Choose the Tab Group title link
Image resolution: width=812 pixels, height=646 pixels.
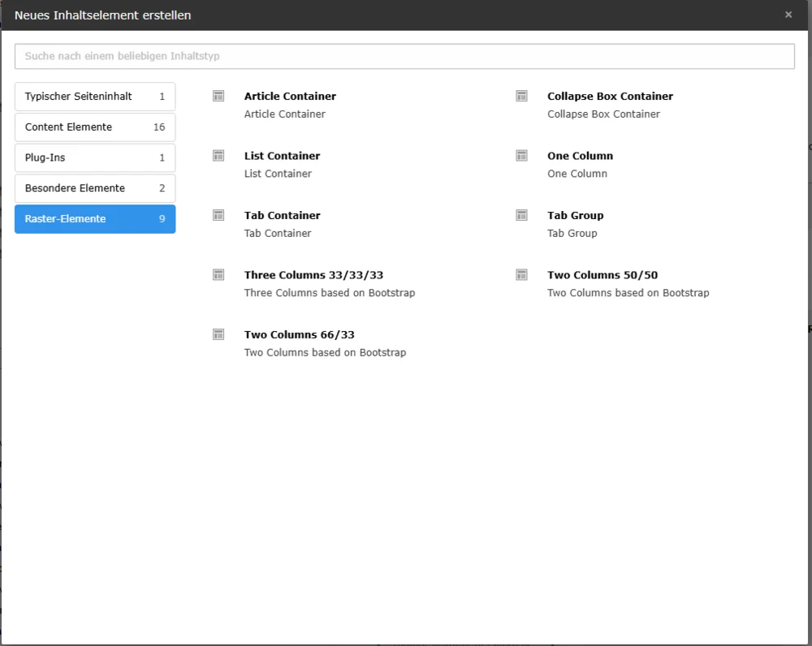(576, 215)
